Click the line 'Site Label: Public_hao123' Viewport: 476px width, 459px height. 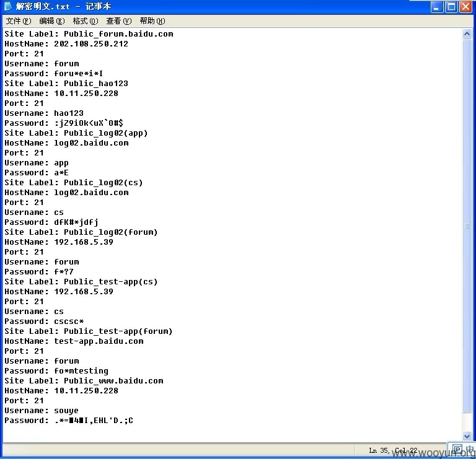(66, 84)
